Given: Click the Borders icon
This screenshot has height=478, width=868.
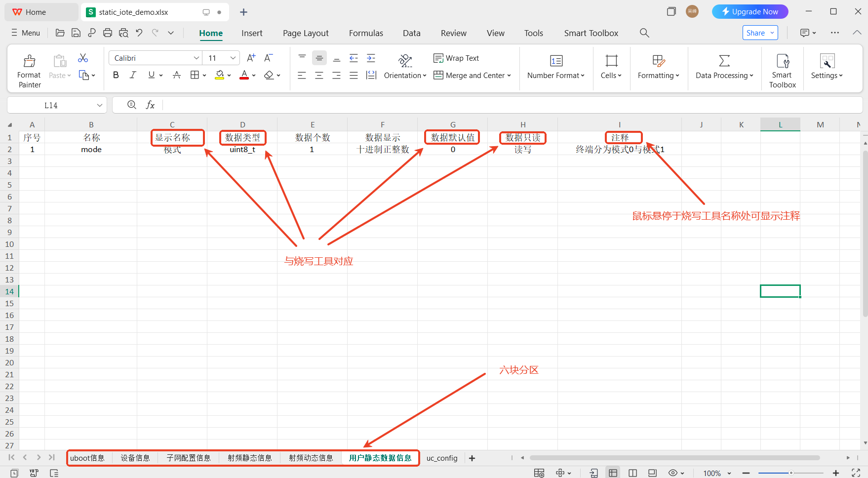Looking at the screenshot, I should pyautogui.click(x=195, y=75).
